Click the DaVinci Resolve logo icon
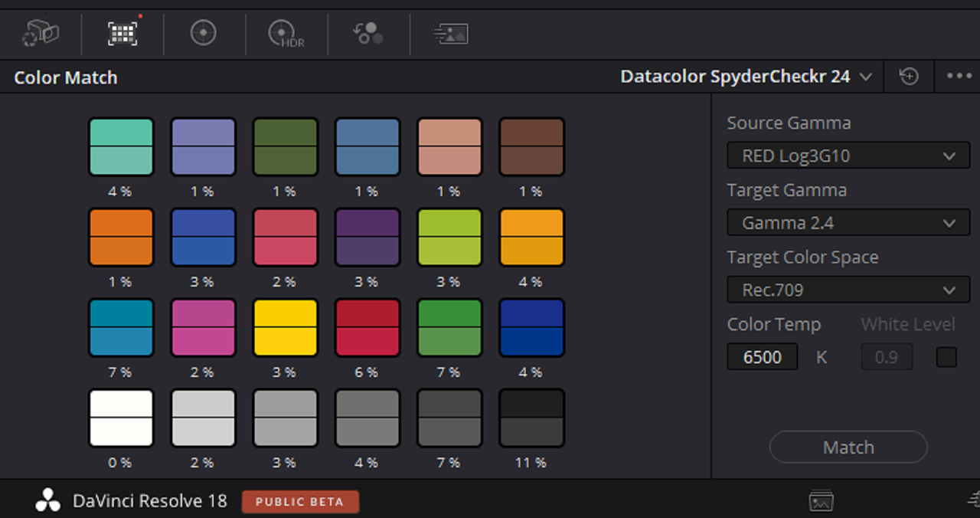The height and width of the screenshot is (518, 980). (x=47, y=501)
